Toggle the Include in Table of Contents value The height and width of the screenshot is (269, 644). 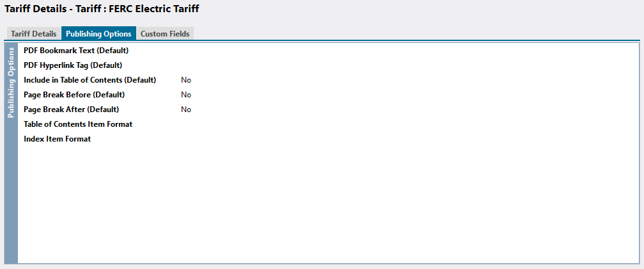point(186,80)
